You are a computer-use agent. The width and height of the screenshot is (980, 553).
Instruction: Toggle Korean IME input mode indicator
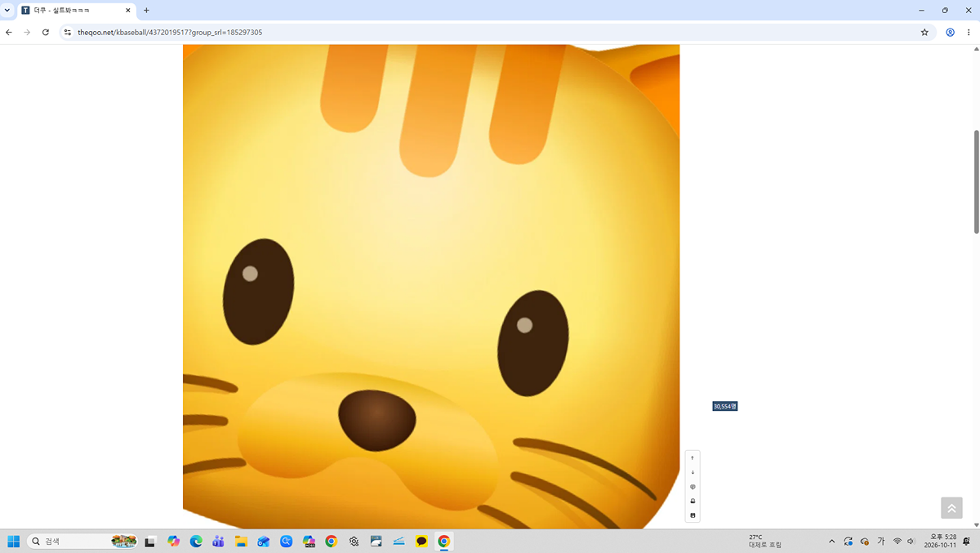pyautogui.click(x=880, y=541)
